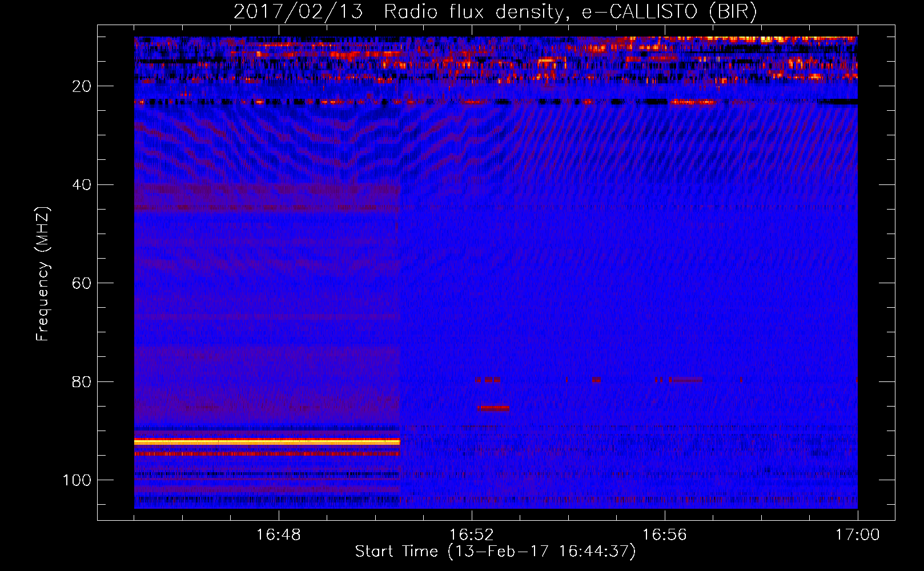Select the 60 frequency axis label

coord(82,283)
